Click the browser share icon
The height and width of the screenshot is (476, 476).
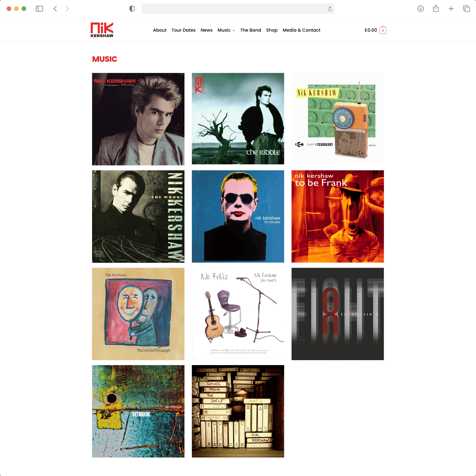point(435,8)
